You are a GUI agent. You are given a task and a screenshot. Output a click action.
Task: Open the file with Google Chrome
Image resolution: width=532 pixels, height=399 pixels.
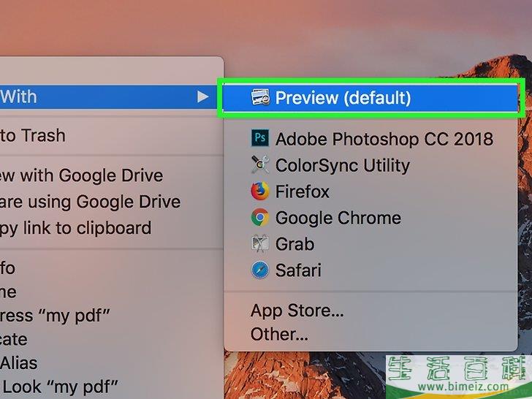[x=370, y=218]
